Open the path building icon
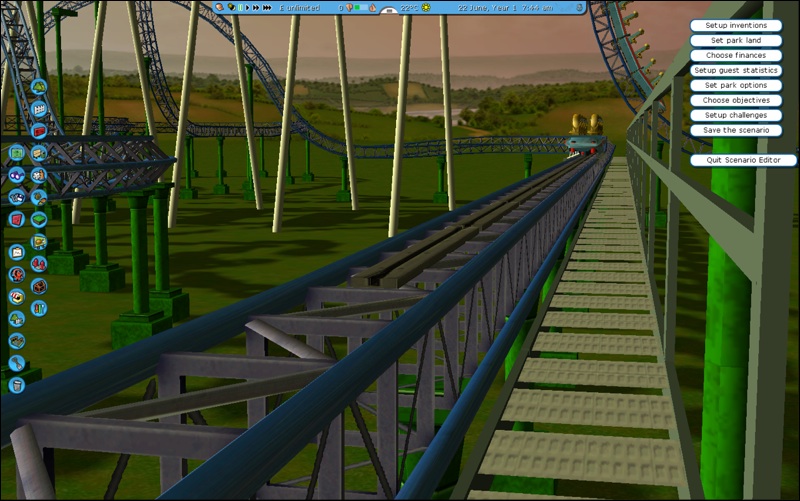 coord(16,341)
